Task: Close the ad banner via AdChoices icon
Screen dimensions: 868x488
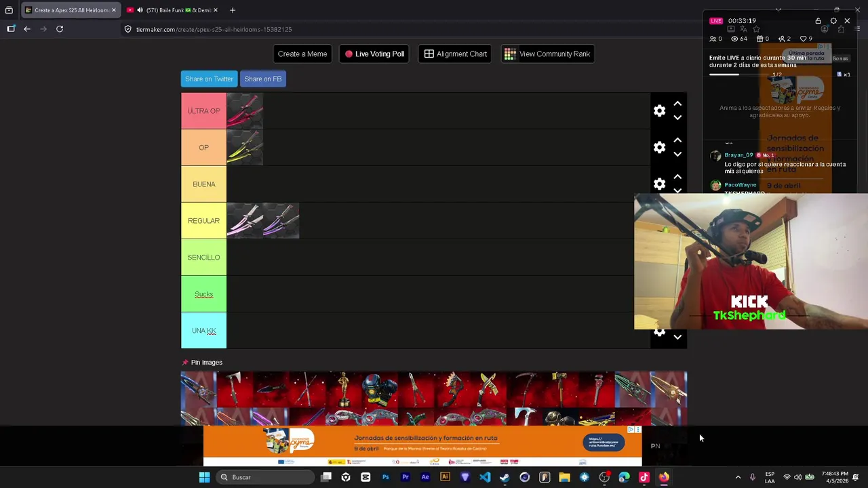Action: coord(631,430)
